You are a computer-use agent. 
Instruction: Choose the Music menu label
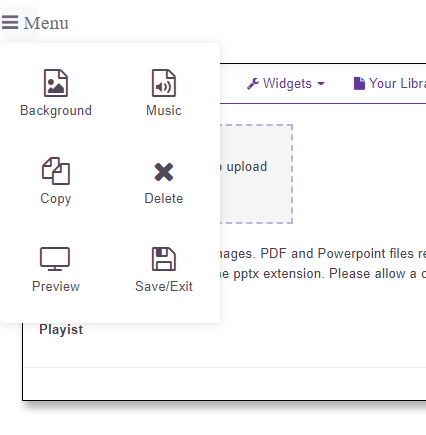tap(164, 111)
